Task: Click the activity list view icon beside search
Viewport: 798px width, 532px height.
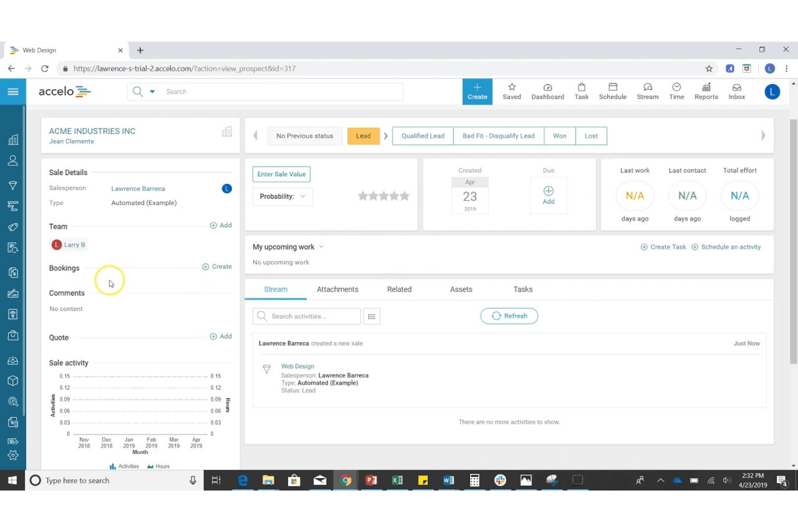Action: pyautogui.click(x=372, y=316)
